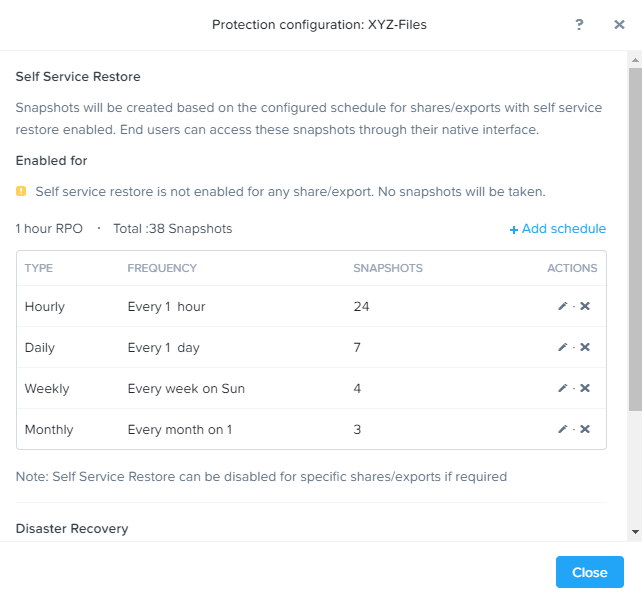This screenshot has width=642, height=602.
Task: Click the SNAPSHOTS column header
Action: click(x=388, y=268)
